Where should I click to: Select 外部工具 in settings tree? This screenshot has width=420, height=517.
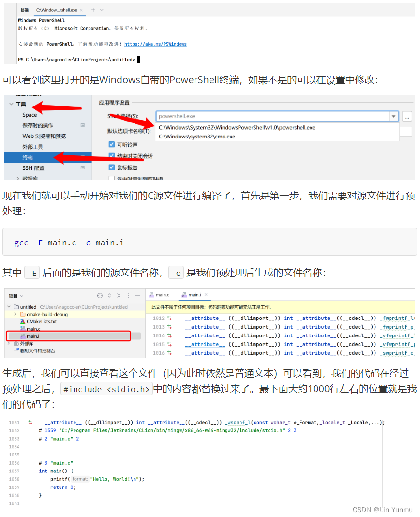click(32, 147)
